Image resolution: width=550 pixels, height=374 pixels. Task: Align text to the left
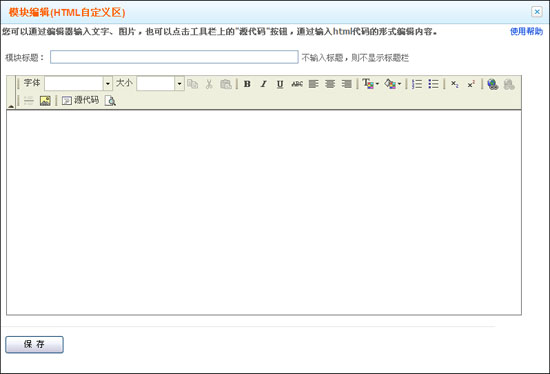(x=313, y=84)
